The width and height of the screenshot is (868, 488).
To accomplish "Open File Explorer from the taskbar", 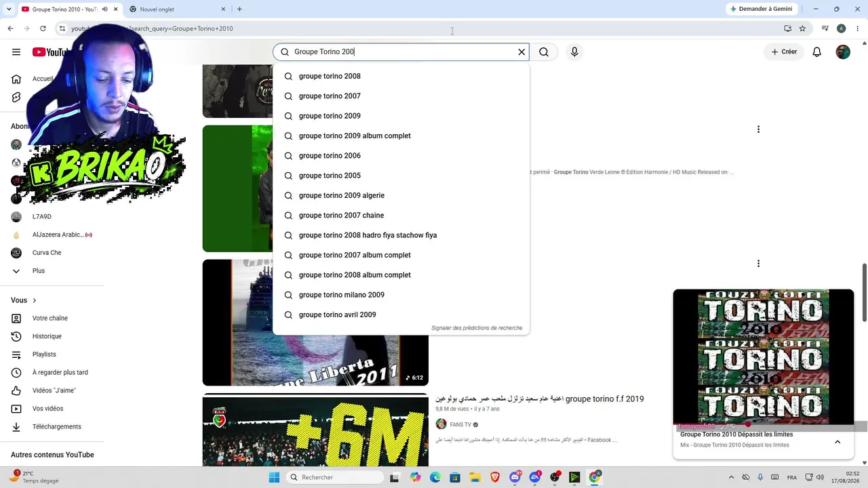I will point(475,477).
